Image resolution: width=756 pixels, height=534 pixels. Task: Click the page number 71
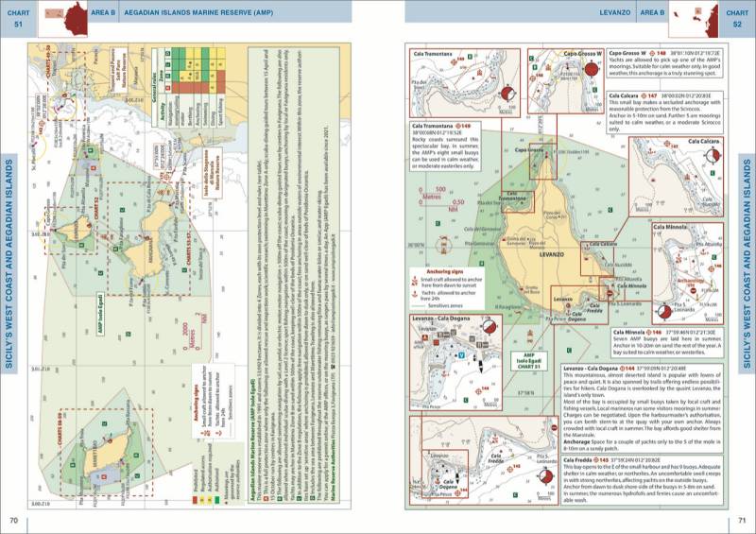(742, 520)
